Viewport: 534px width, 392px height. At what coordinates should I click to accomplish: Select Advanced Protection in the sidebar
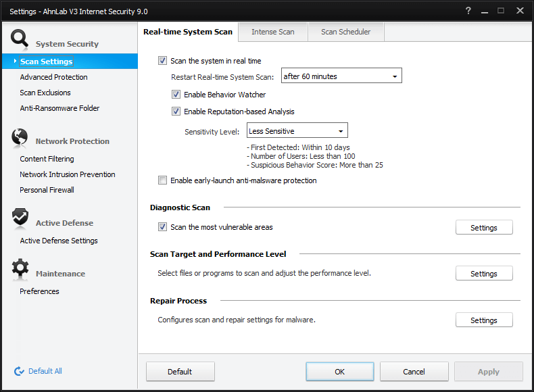click(54, 77)
